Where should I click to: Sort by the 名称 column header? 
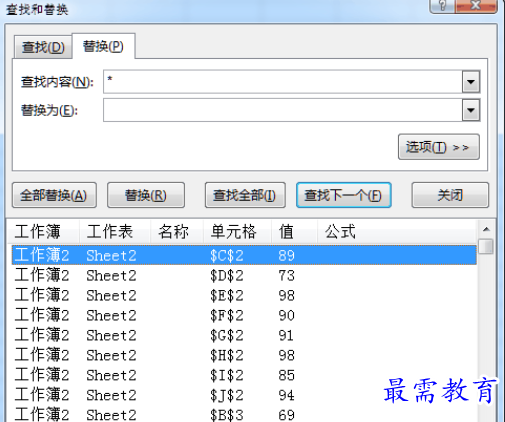[x=177, y=232]
